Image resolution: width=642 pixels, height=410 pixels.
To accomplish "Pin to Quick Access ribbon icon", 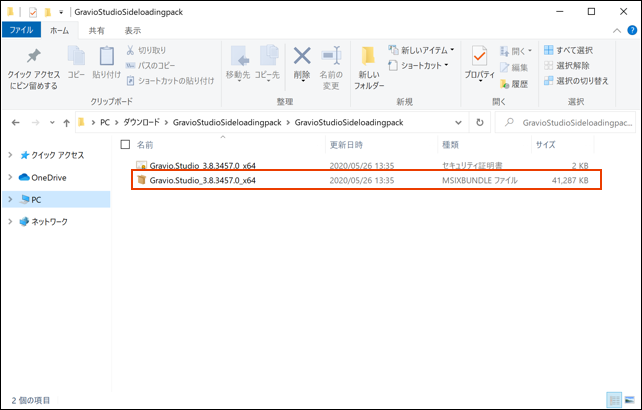I will pos(34,68).
